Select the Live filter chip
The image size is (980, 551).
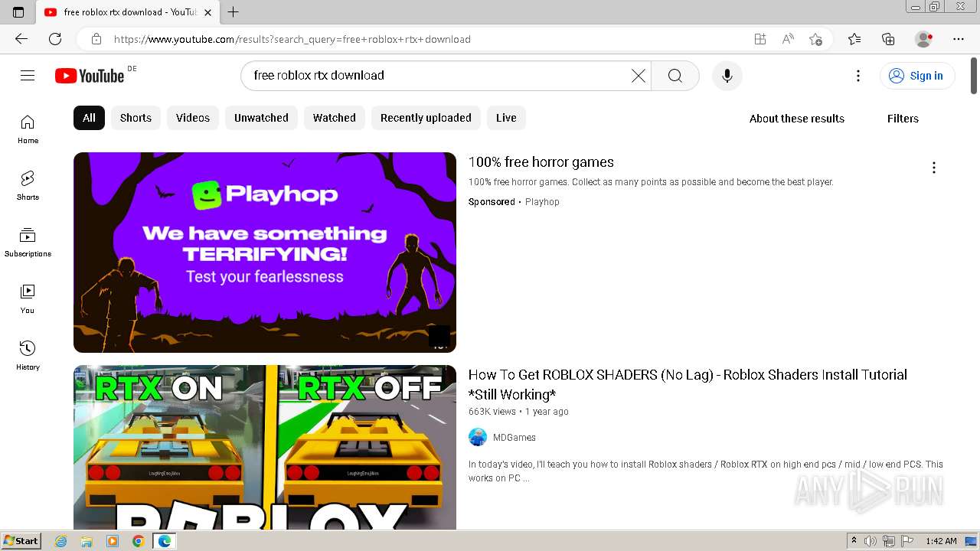pos(506,118)
